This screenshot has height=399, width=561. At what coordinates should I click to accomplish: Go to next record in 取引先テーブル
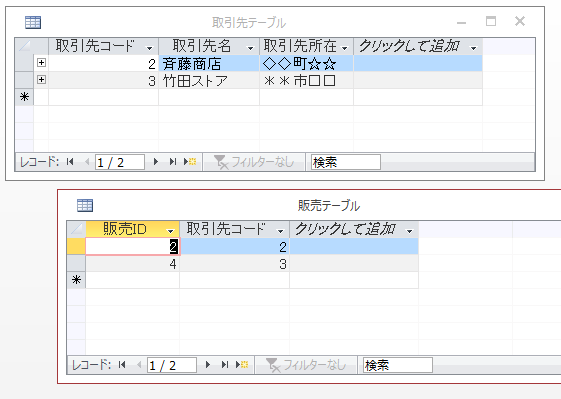(156, 162)
